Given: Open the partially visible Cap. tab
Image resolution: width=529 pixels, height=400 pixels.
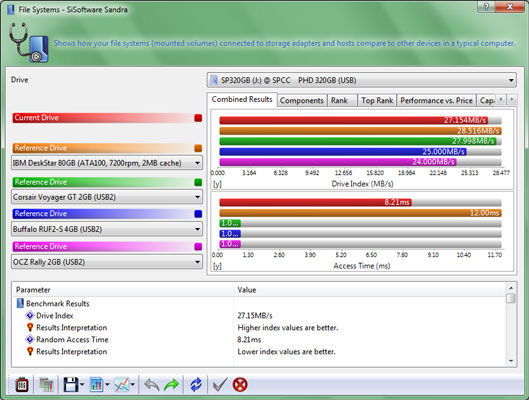Looking at the screenshot, I should click(x=486, y=101).
